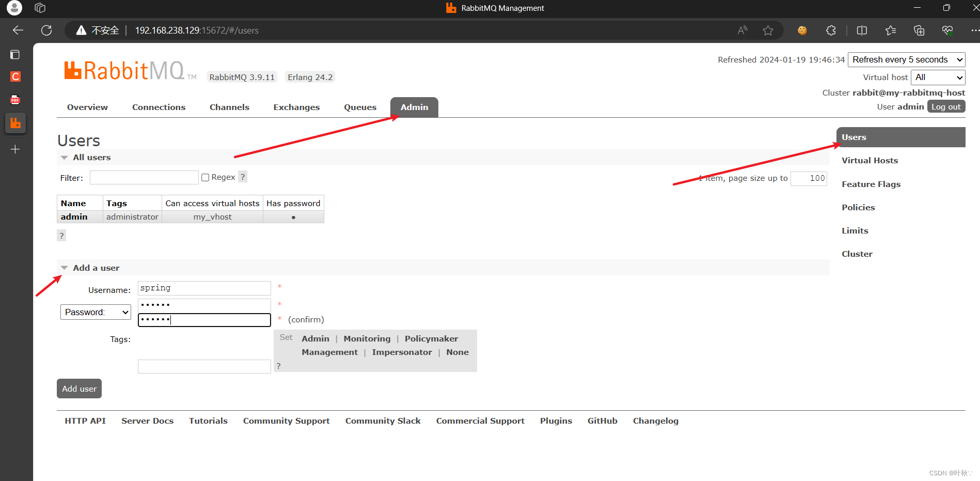This screenshot has width=980, height=481.
Task: Open help icon next to tags field
Action: pos(278,366)
